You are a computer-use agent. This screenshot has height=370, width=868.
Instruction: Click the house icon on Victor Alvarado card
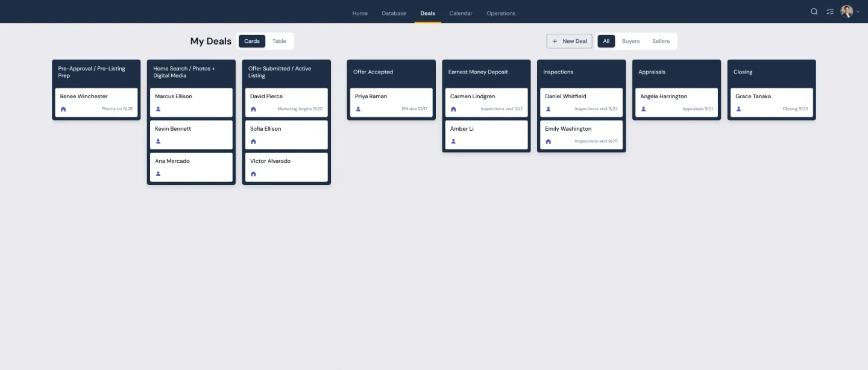click(x=253, y=174)
